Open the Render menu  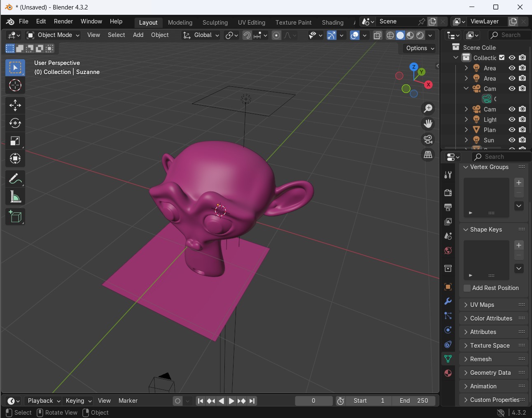pyautogui.click(x=63, y=21)
